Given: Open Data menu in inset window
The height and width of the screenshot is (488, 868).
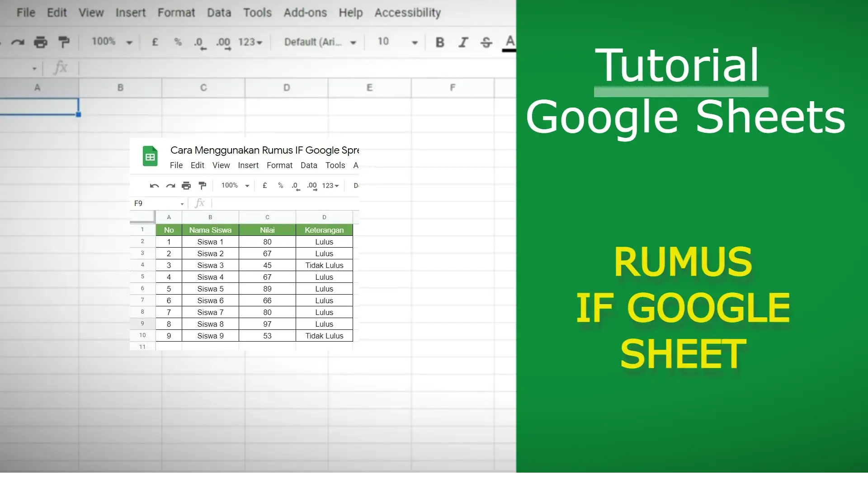Looking at the screenshot, I should tap(309, 165).
